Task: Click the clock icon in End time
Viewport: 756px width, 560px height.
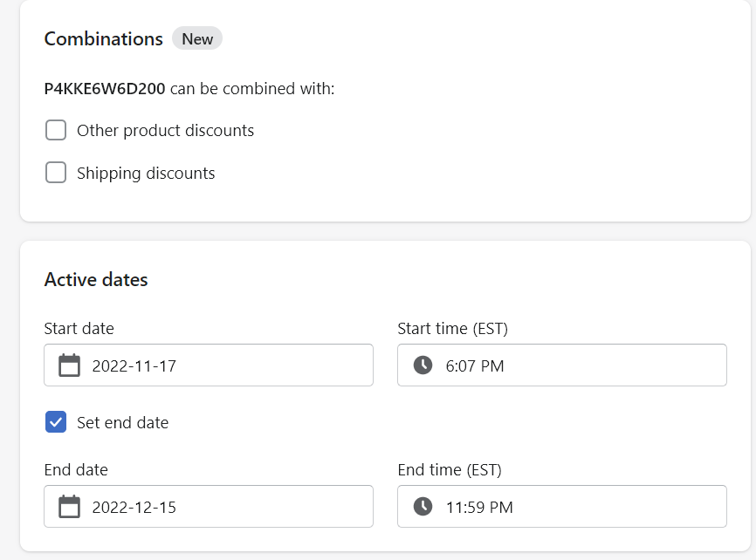Action: tap(423, 507)
